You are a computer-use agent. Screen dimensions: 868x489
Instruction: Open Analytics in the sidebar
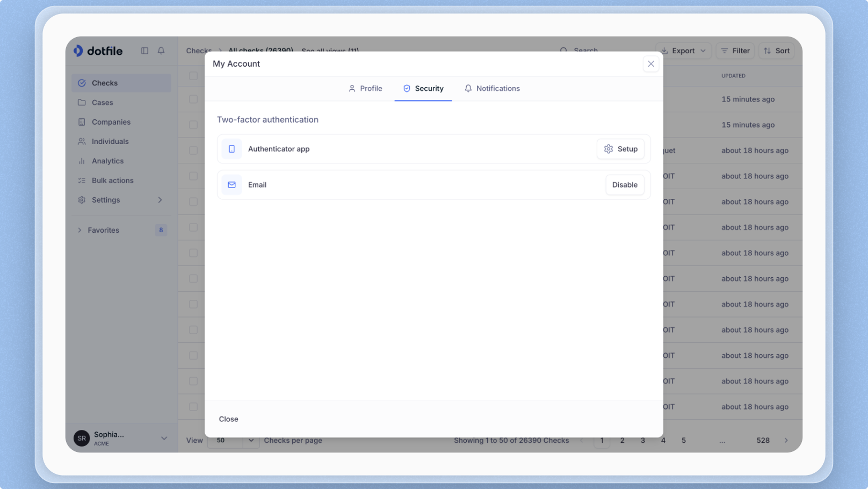[x=121, y=161]
